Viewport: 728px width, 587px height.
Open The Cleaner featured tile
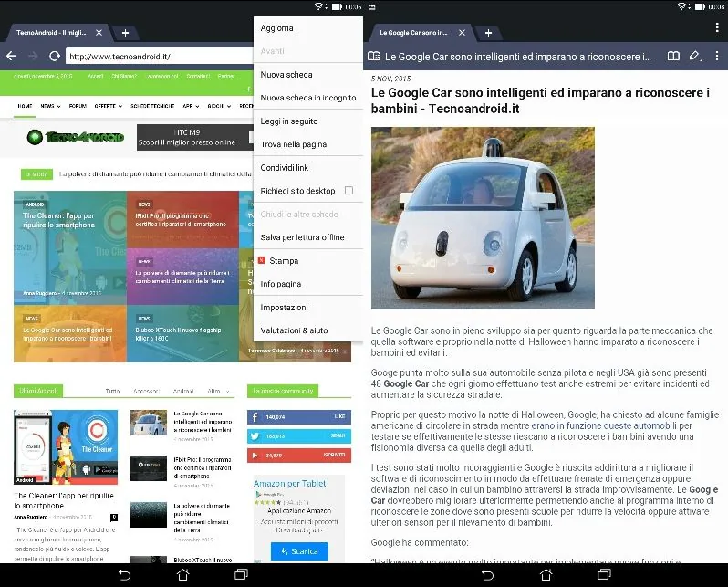[69, 247]
